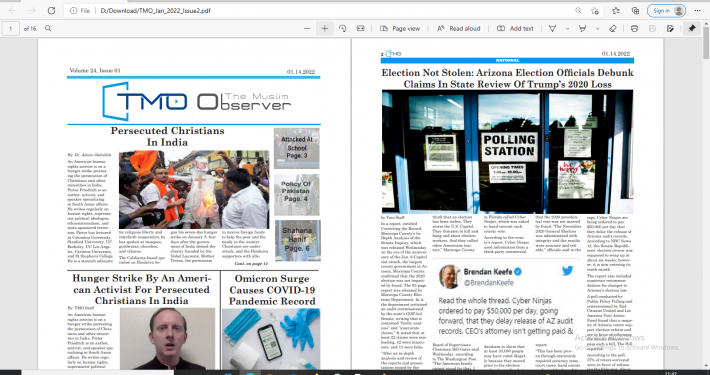Start Read aloud
Screen dimensions: 710x375
(458, 29)
